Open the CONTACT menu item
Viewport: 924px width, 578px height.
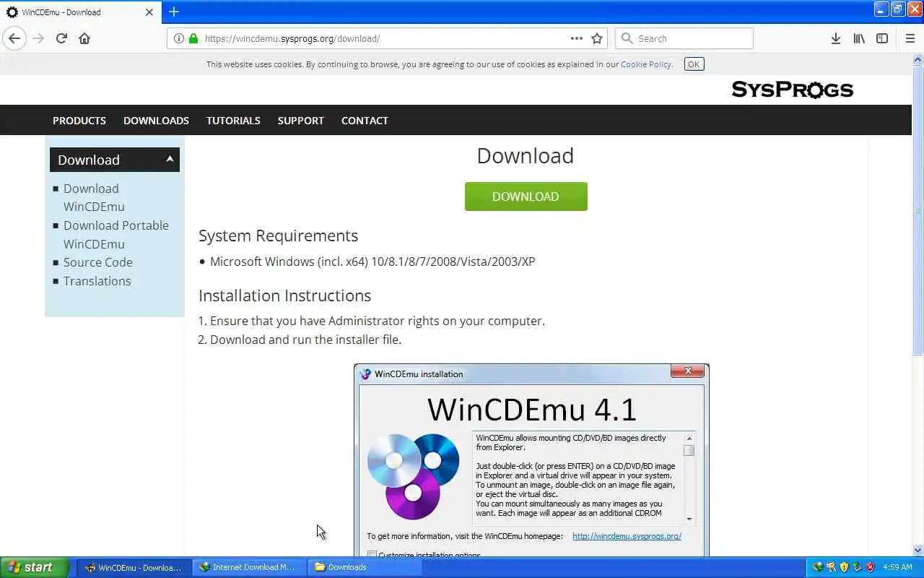coord(365,121)
